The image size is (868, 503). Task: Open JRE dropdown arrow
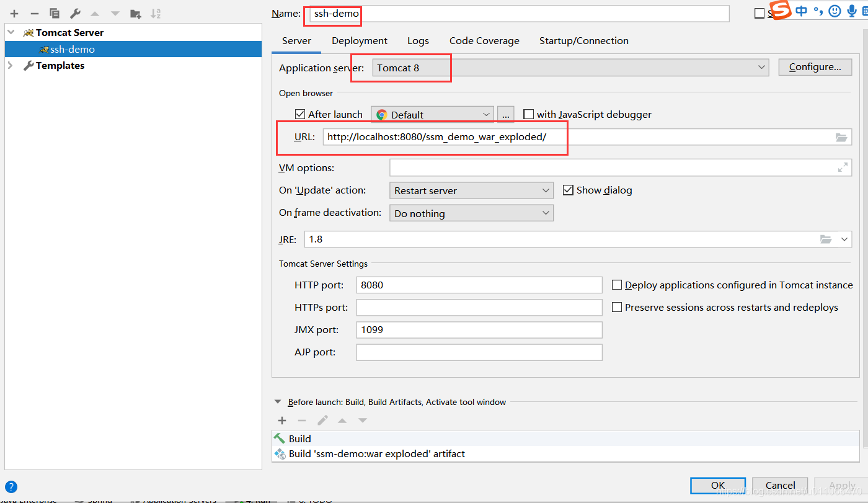click(844, 239)
